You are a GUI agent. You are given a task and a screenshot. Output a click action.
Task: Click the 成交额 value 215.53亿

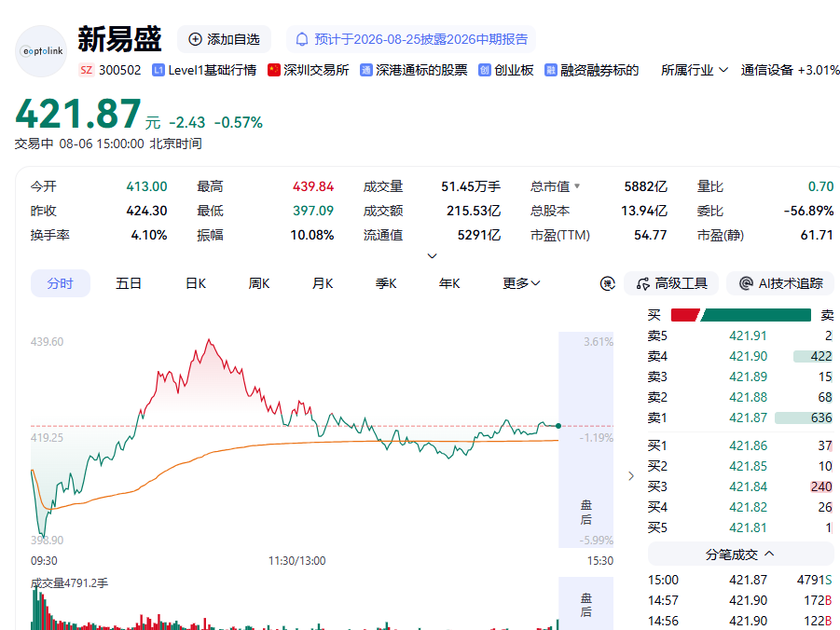pos(474,211)
